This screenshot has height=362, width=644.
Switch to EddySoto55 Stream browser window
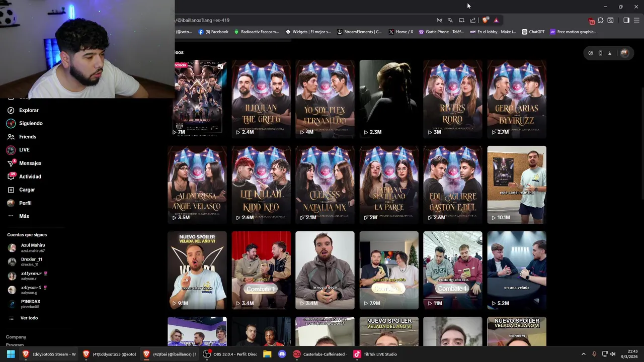point(49,354)
